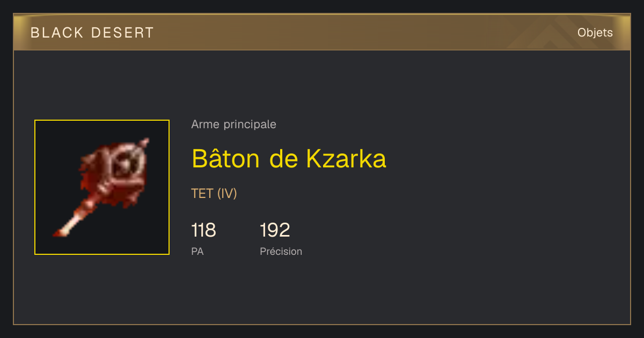Select the Arme principale category label

[x=233, y=124]
